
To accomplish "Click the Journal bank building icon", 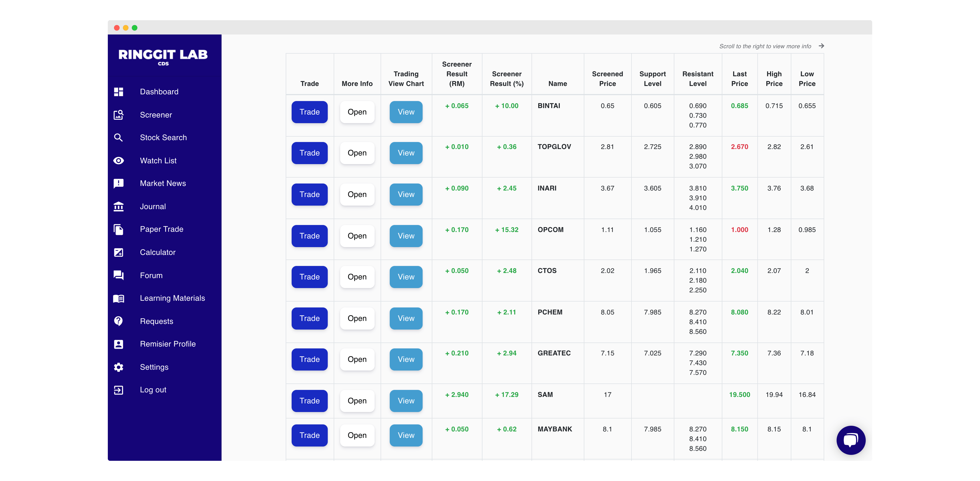I will coord(118,206).
